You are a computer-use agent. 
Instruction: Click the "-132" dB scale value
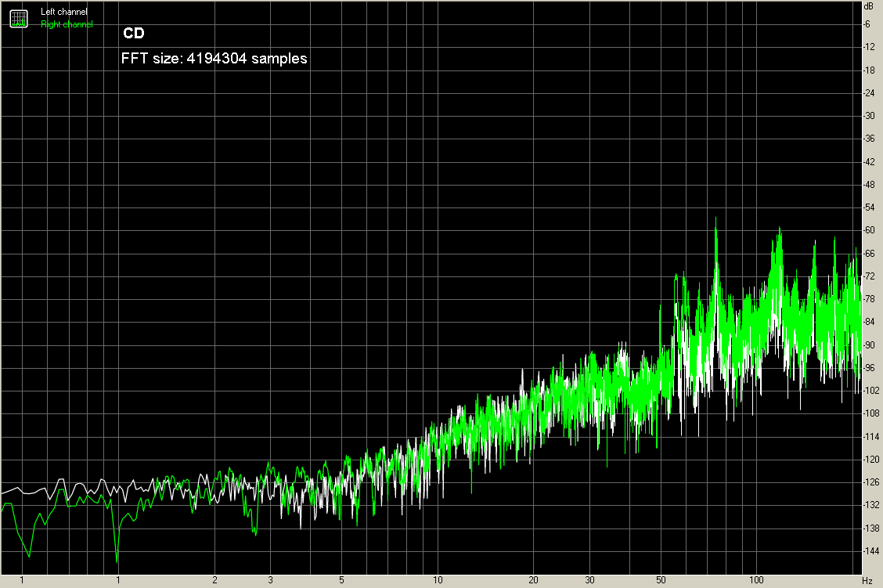pos(871,505)
